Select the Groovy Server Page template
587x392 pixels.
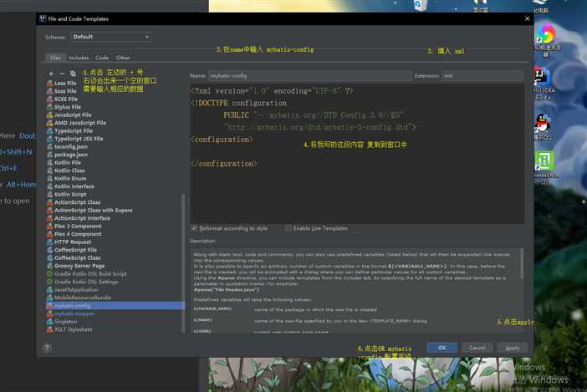click(76, 266)
